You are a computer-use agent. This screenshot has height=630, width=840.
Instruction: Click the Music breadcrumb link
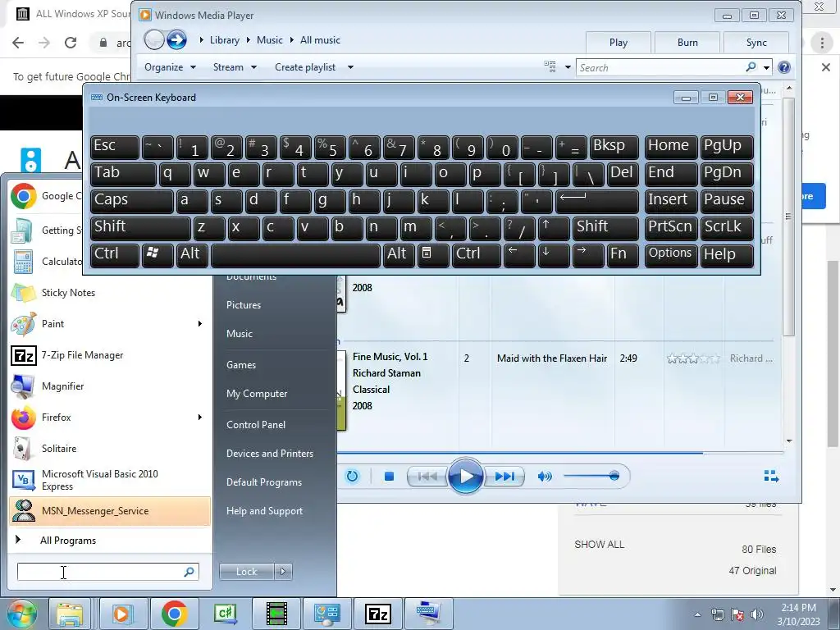(x=269, y=40)
